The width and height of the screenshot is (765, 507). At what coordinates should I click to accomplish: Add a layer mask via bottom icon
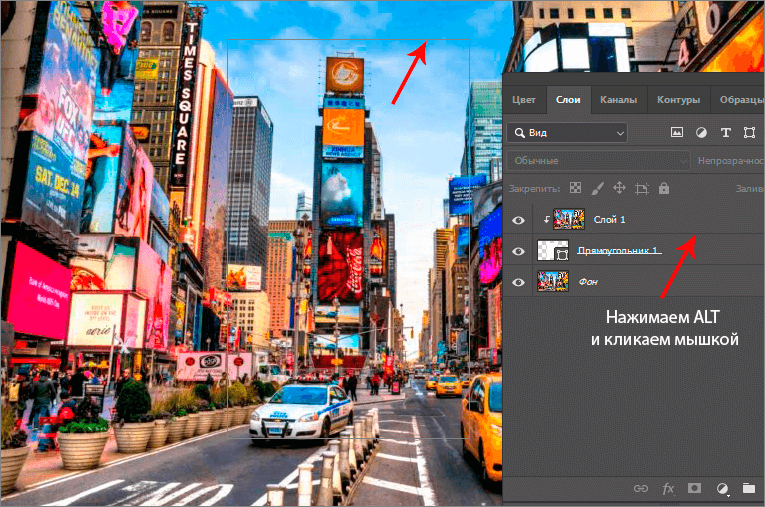(694, 488)
